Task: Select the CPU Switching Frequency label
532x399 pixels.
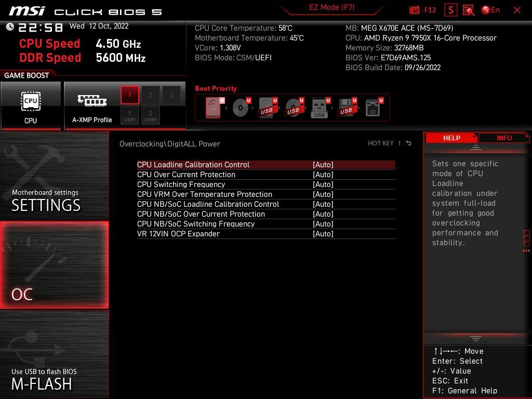Action: click(x=181, y=184)
